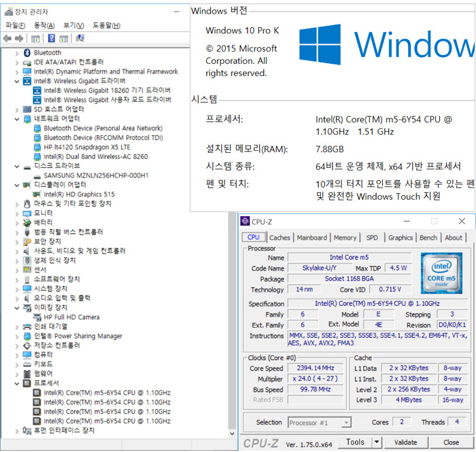Click the storage controllers (저장소 컨트롤러) icon

point(27,345)
